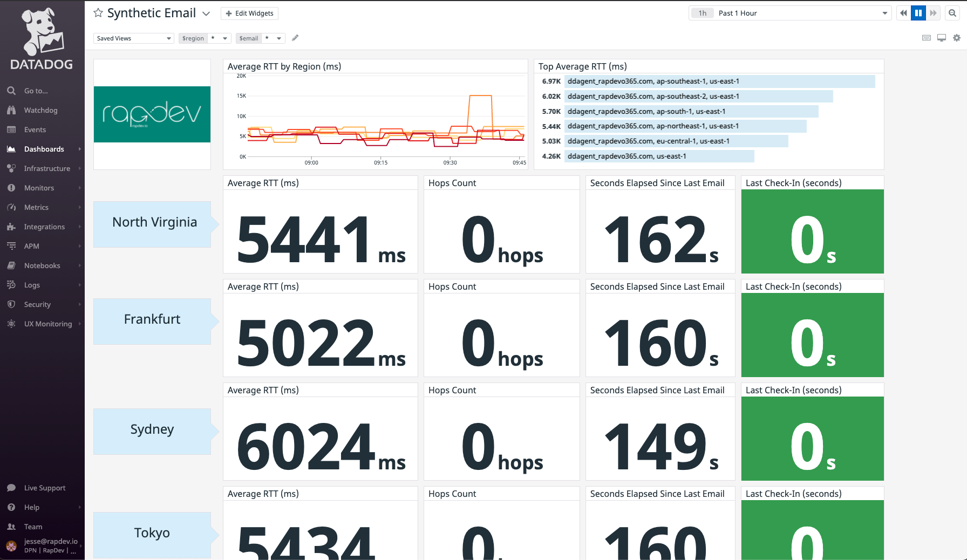967x560 pixels.
Task: Select APM in the left navigation
Action: coord(32,246)
